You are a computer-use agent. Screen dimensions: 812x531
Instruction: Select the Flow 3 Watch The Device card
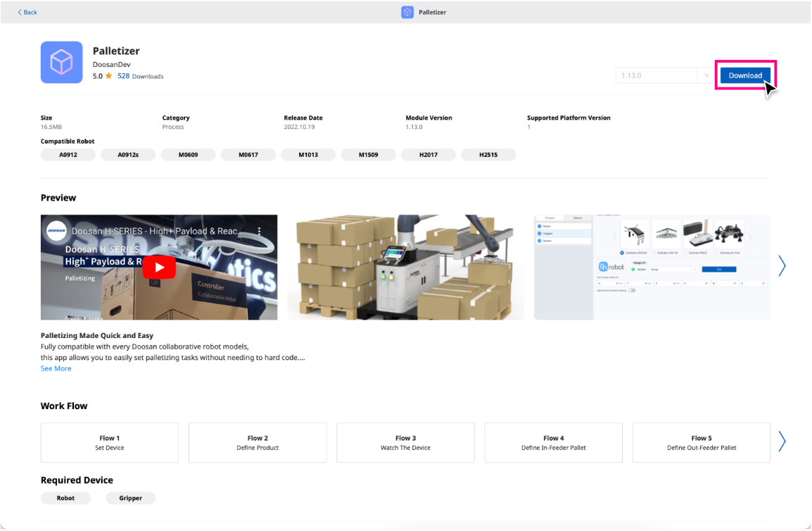pos(405,442)
